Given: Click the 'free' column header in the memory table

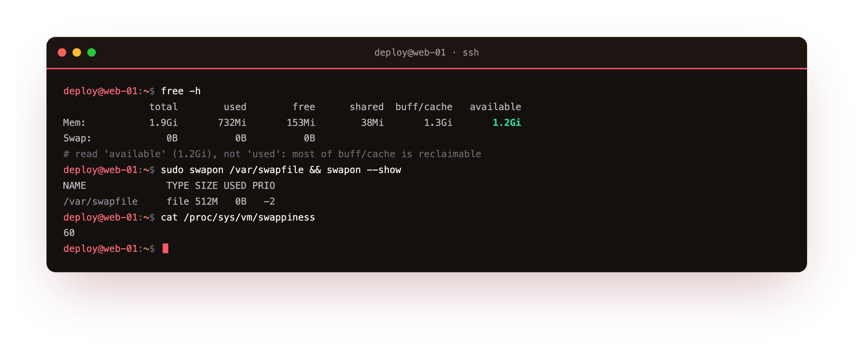Looking at the screenshot, I should click(304, 107).
